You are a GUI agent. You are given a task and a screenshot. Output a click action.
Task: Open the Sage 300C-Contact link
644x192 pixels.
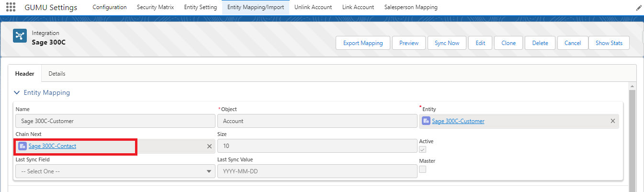52,146
